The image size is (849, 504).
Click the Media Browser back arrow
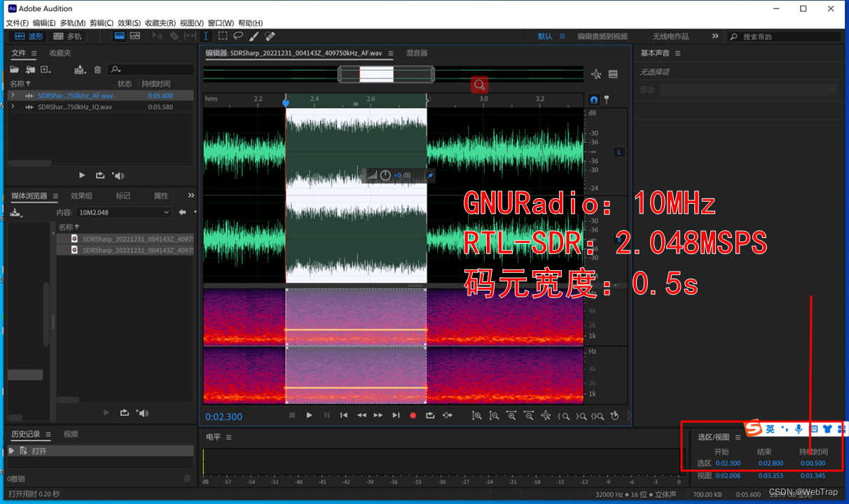182,212
